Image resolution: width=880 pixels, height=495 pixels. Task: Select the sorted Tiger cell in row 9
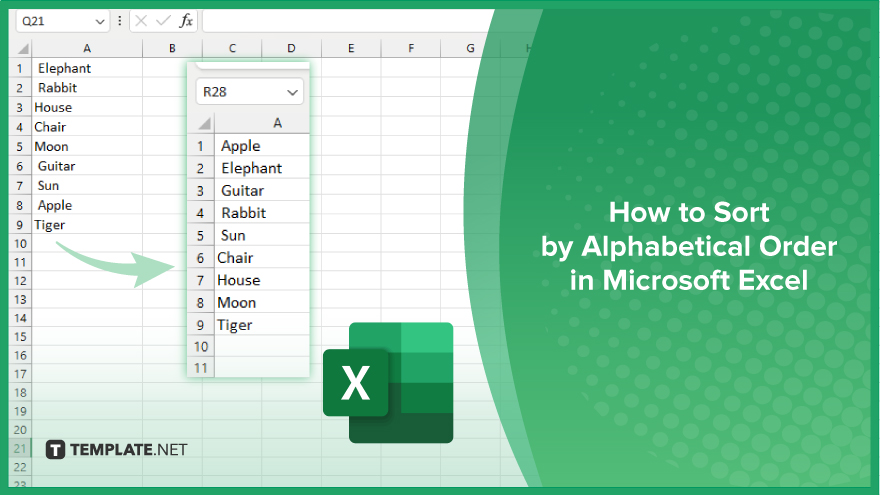pyautogui.click(x=262, y=325)
